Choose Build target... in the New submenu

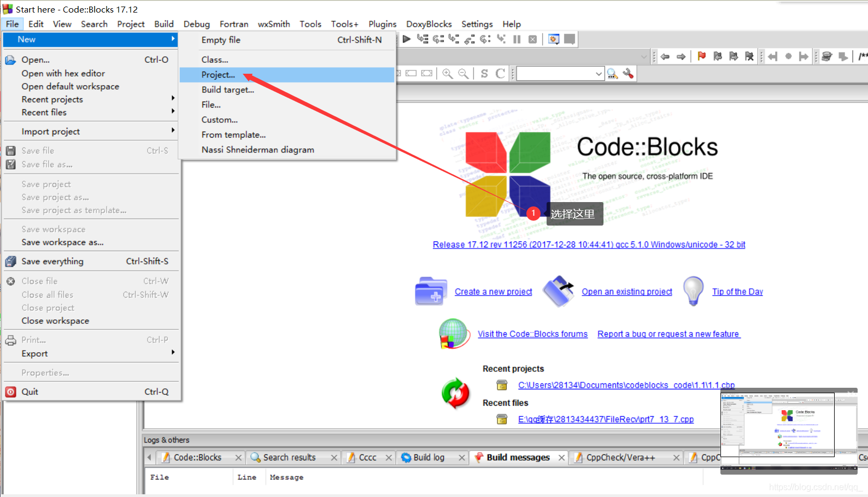pyautogui.click(x=287, y=90)
